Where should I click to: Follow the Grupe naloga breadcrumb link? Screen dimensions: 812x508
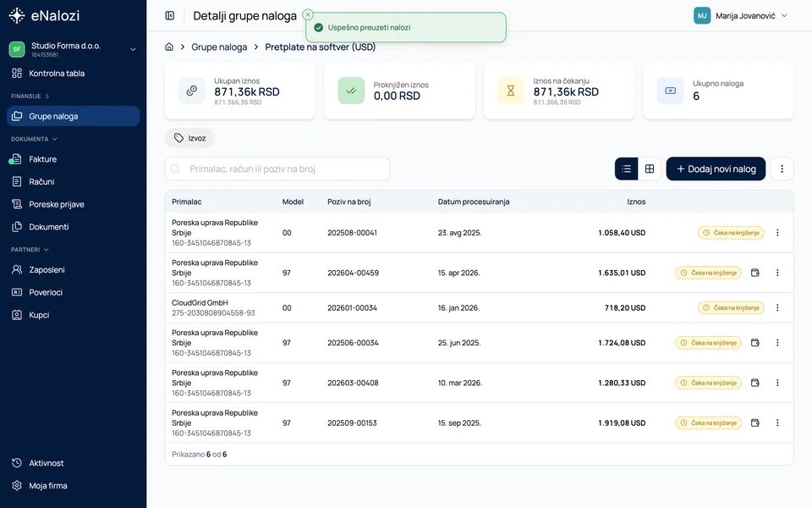219,47
